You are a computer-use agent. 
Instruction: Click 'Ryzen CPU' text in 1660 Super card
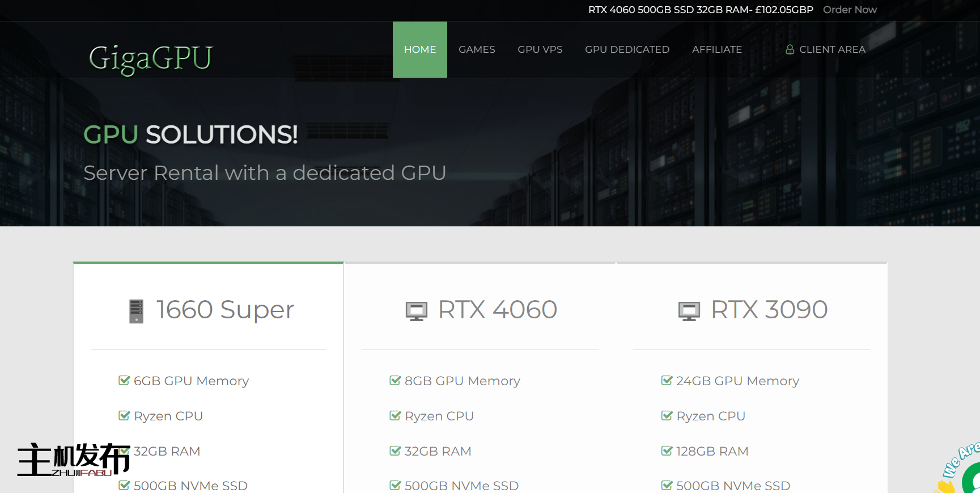coord(168,416)
